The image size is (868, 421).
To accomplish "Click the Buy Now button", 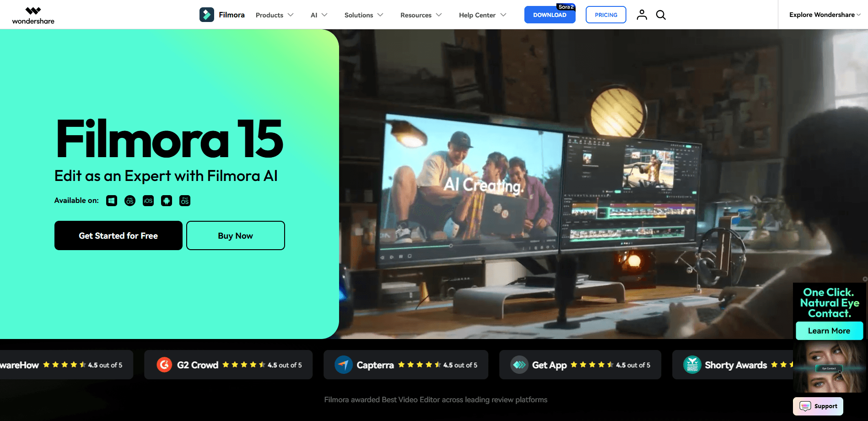I will pos(236,235).
